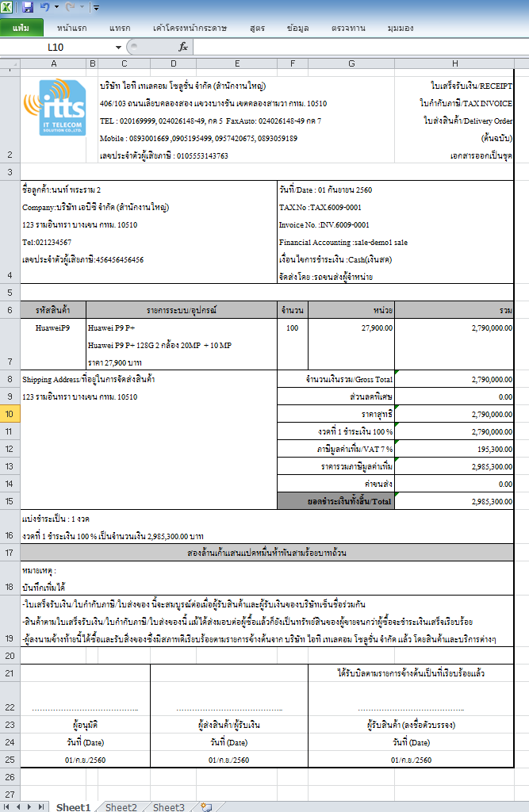
Task: Select the TAX.No TAX.6009-0001 line
Action: (x=320, y=207)
